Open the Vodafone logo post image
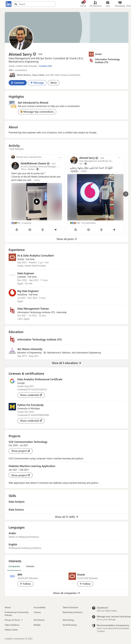Screen dimensions: 131x644 tap(95, 197)
